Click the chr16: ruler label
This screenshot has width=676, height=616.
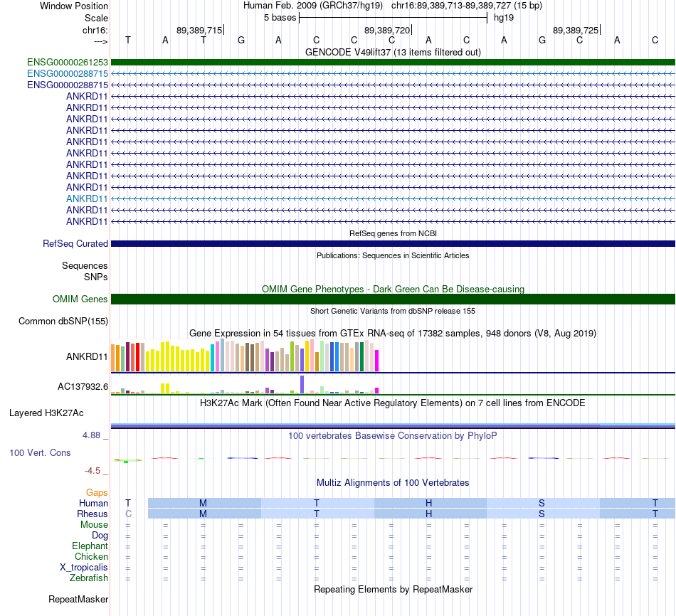(95, 30)
